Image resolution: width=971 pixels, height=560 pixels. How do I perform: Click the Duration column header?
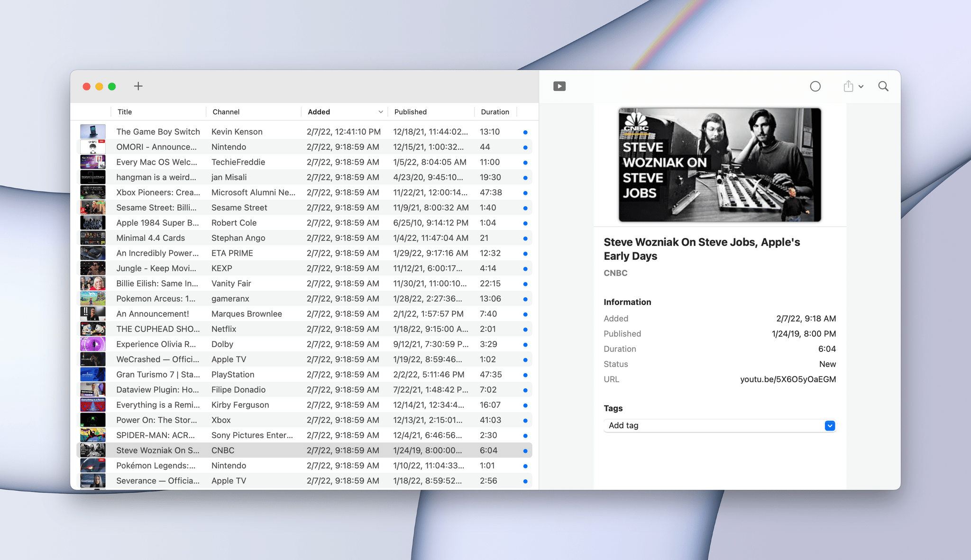click(496, 111)
